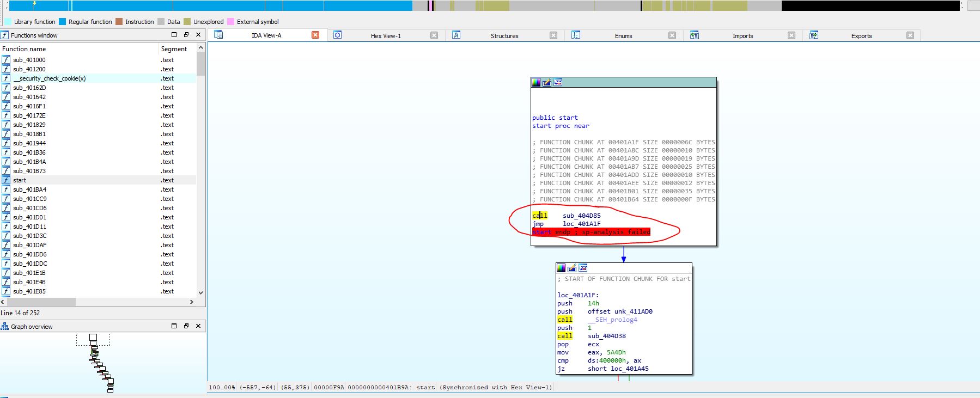Float the Functions window panel
Viewport: 980px width, 398px height.
point(186,35)
